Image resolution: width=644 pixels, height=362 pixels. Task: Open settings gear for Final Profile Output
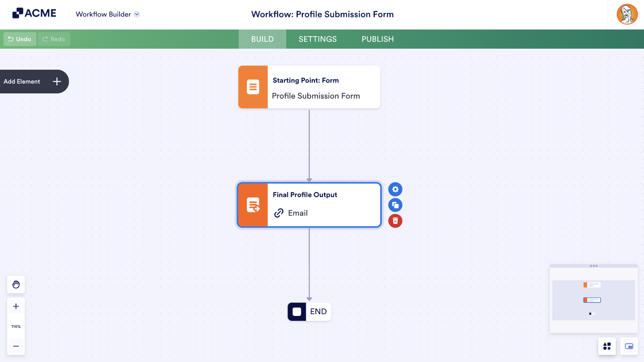click(x=395, y=189)
